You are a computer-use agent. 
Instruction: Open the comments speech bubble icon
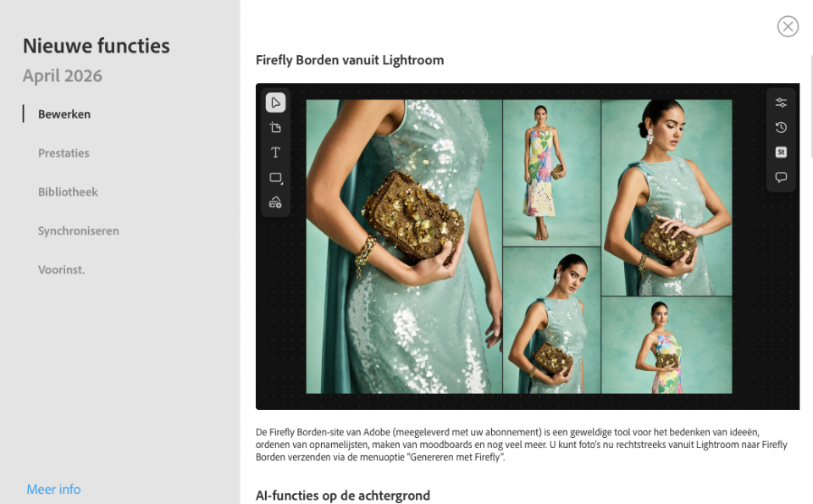[781, 177]
